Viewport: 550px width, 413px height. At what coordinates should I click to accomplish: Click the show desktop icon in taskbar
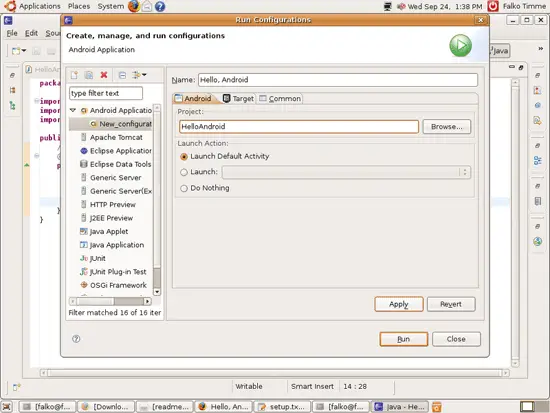tap(6, 407)
